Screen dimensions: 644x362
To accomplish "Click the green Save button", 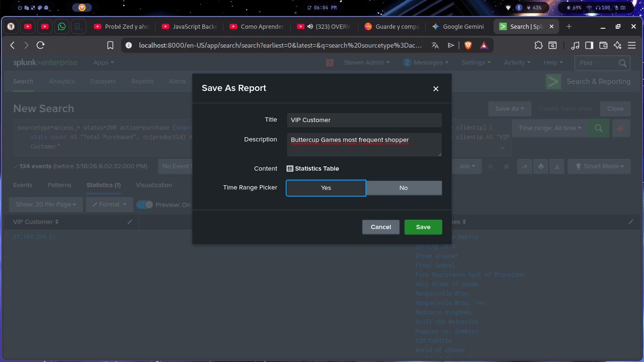I will pos(423,227).
